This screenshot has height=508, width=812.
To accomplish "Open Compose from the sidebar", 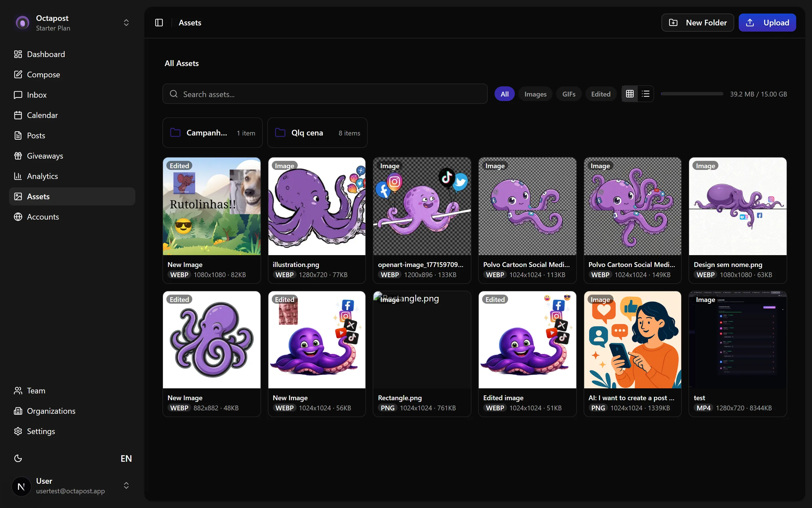I will [72, 75].
